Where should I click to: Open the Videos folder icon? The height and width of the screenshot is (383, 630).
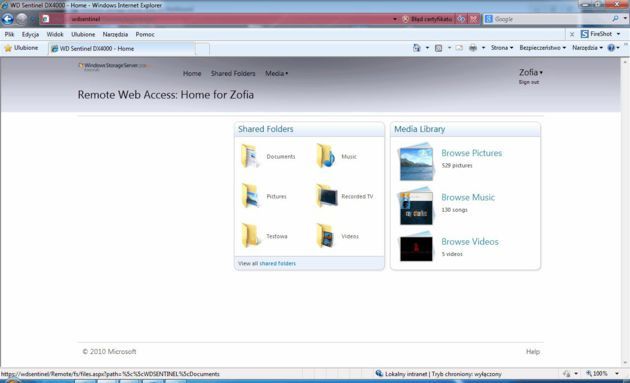click(325, 236)
